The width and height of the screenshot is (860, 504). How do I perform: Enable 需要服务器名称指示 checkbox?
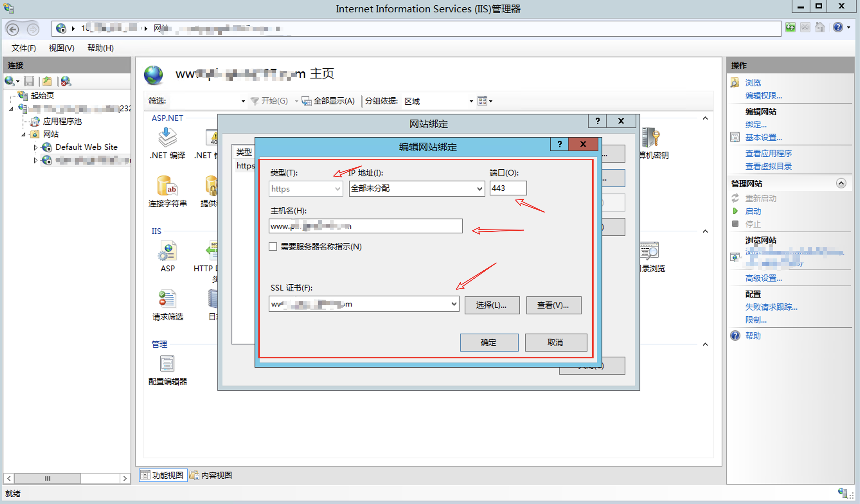pos(273,246)
